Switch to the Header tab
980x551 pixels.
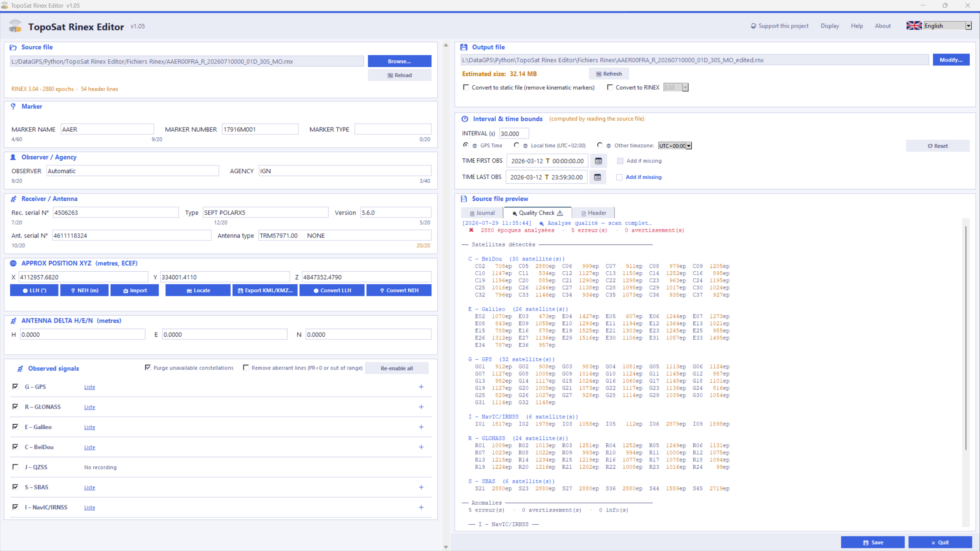594,213
